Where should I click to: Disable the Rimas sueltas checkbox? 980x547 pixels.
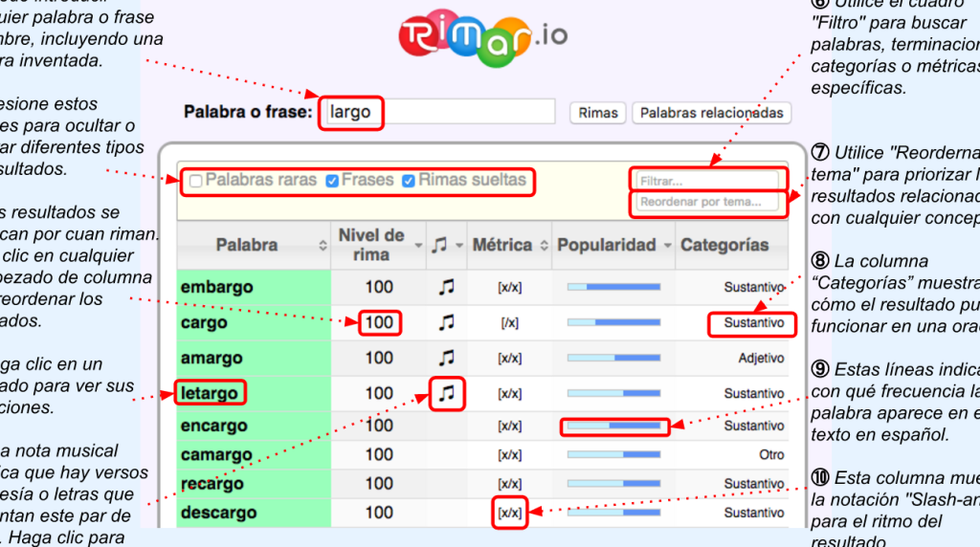pos(409,180)
